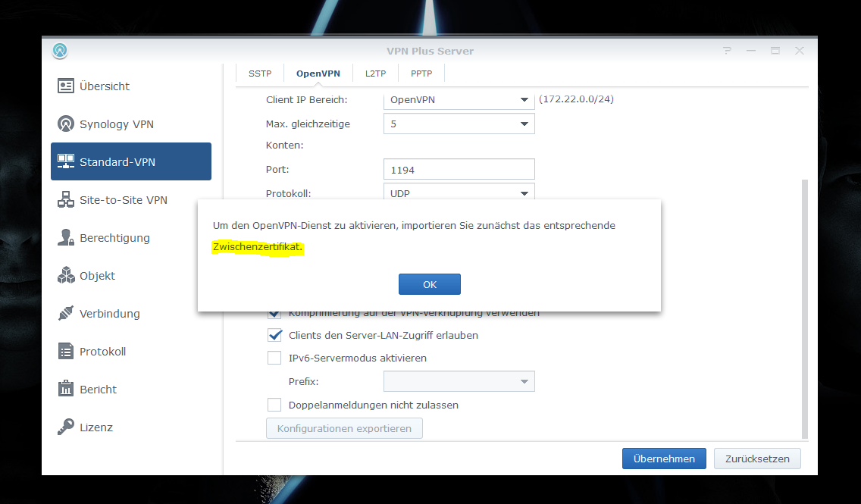Screen dimensions: 861x504
Task: Select the Synology VPN icon
Action: [x=66, y=124]
